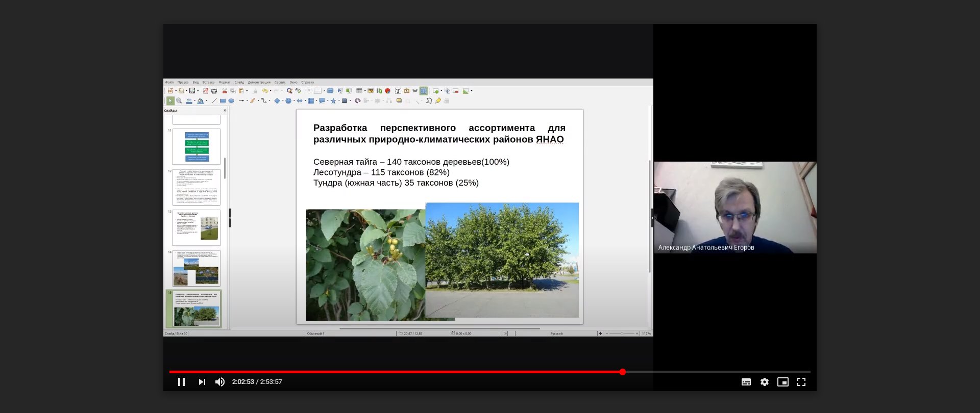
Task: Switch to miniplayer mode
Action: tap(782, 382)
